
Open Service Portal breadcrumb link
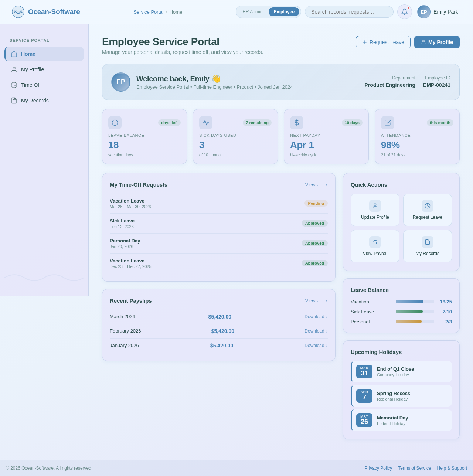point(148,12)
